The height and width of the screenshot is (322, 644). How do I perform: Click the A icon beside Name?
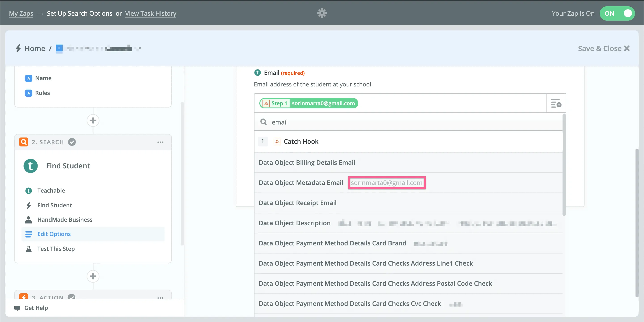pyautogui.click(x=28, y=78)
